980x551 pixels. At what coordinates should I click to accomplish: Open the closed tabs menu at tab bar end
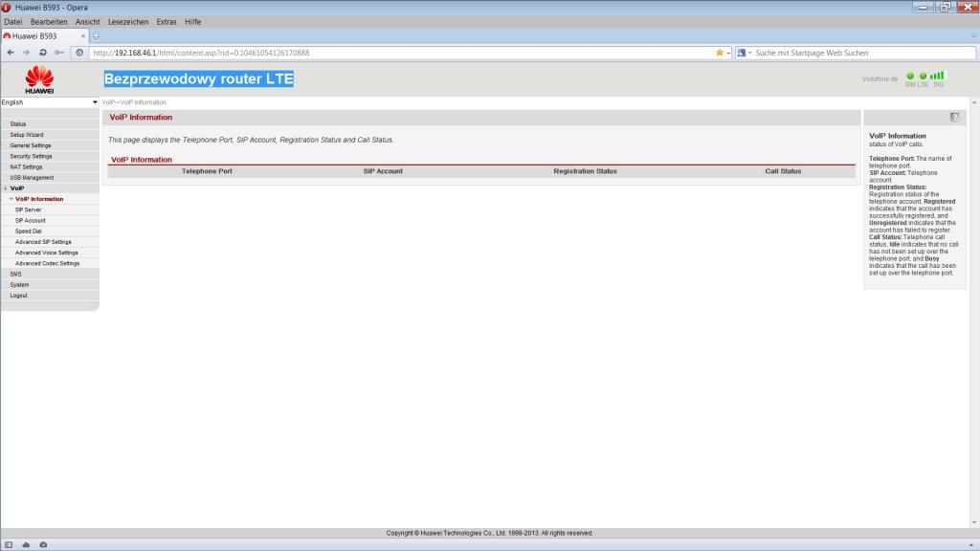pyautogui.click(x=973, y=36)
